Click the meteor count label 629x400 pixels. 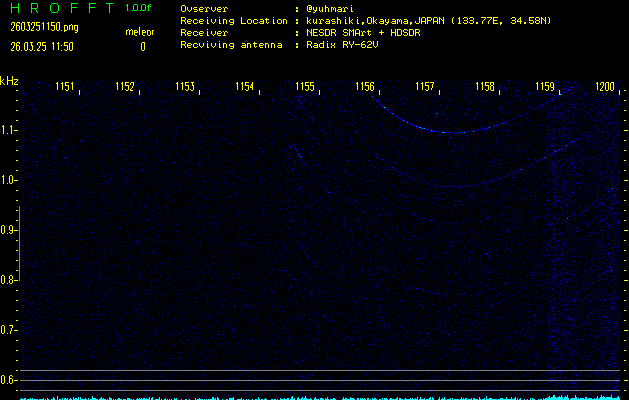coord(140,33)
